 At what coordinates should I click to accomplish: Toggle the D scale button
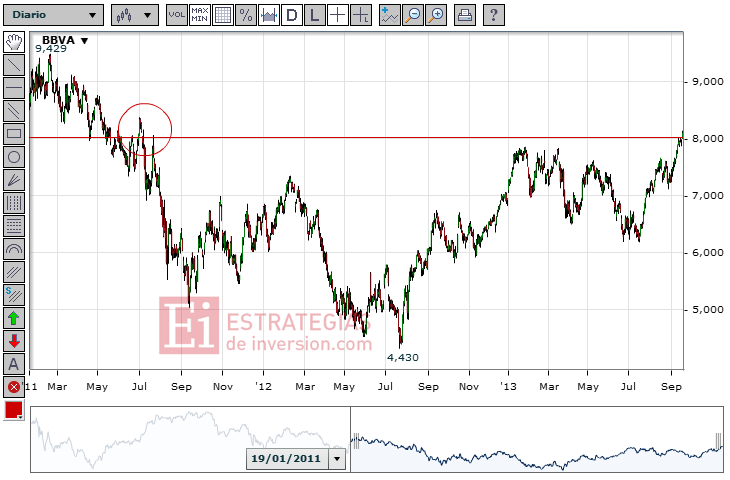(292, 15)
